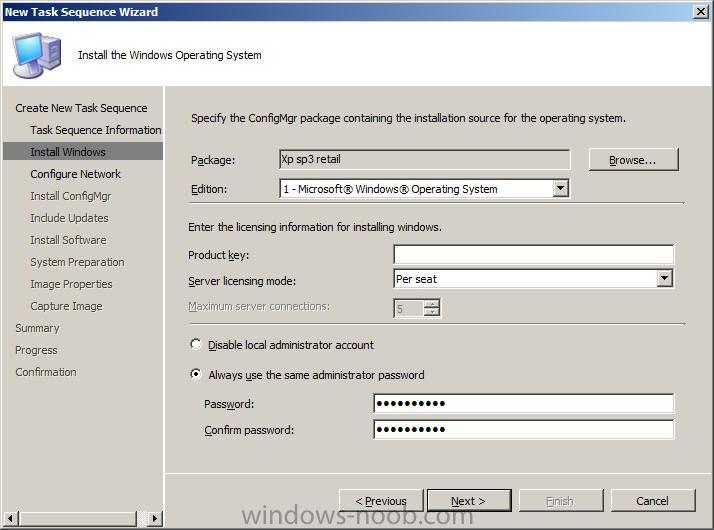The image size is (714, 530).
Task: Select the Install Windows step in sidebar
Action: pyautogui.click(x=82, y=152)
